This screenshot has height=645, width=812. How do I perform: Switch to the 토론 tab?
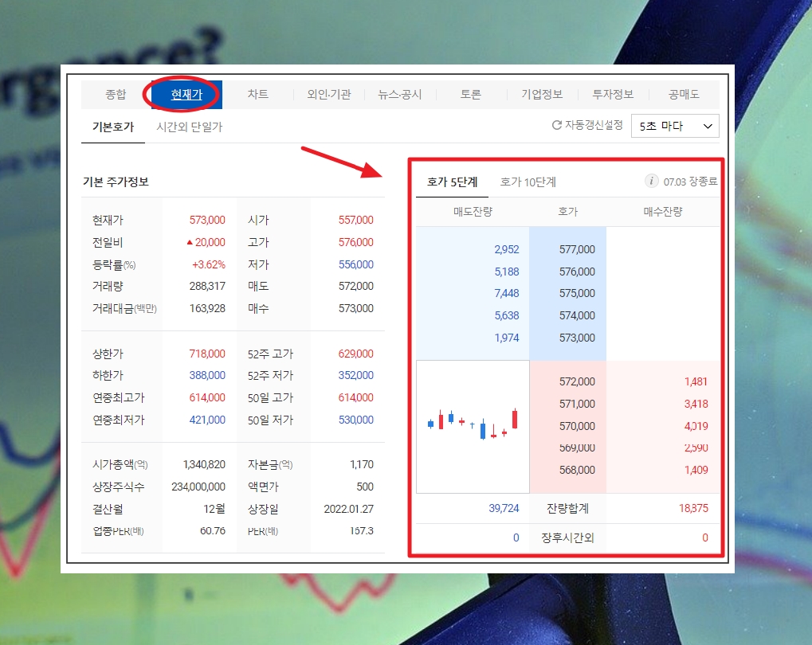(x=471, y=94)
